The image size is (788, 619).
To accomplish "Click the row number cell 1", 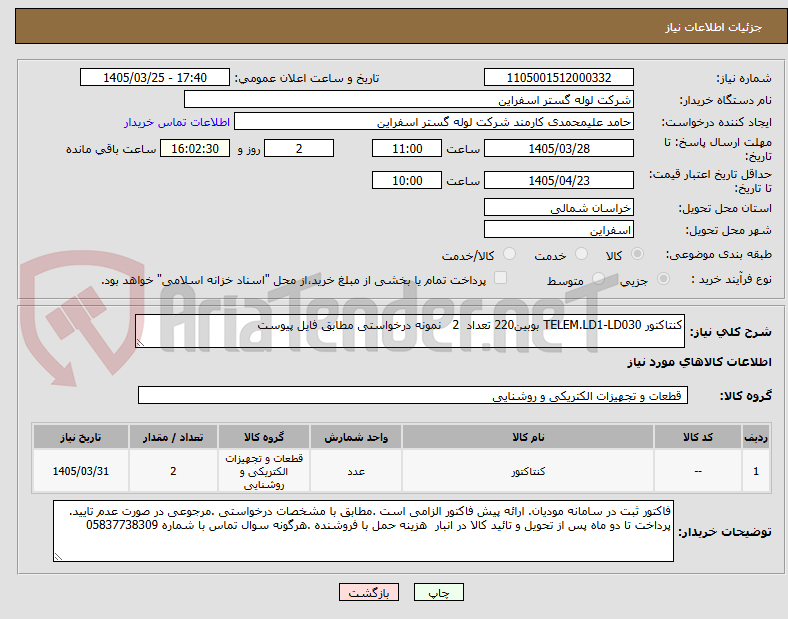I will [x=756, y=471].
